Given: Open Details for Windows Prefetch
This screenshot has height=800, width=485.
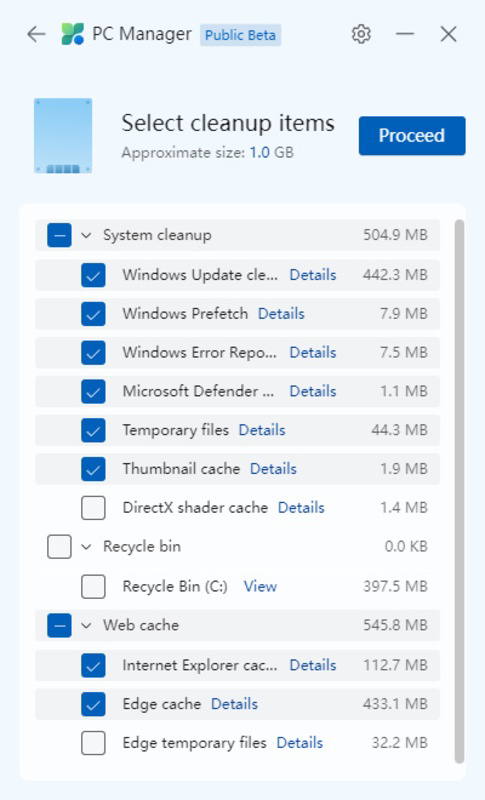Looking at the screenshot, I should [282, 314].
